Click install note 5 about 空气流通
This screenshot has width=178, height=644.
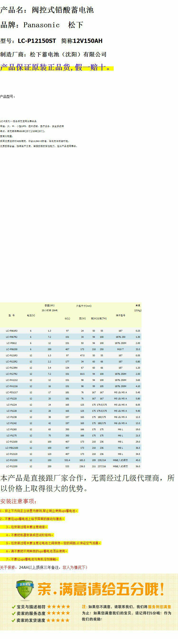pyautogui.click(x=53, y=543)
